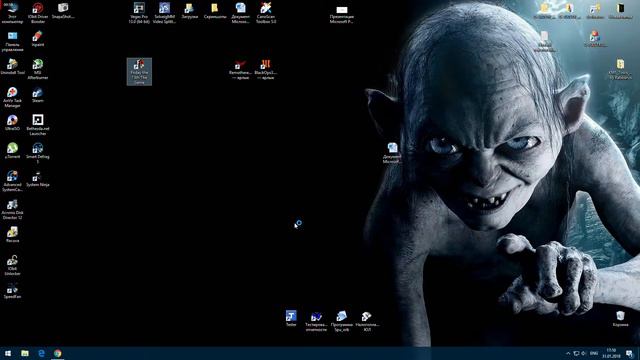Image resolution: width=640 pixels, height=360 pixels.
Task: Select the uTorrent shortcut
Action: pos(12,151)
